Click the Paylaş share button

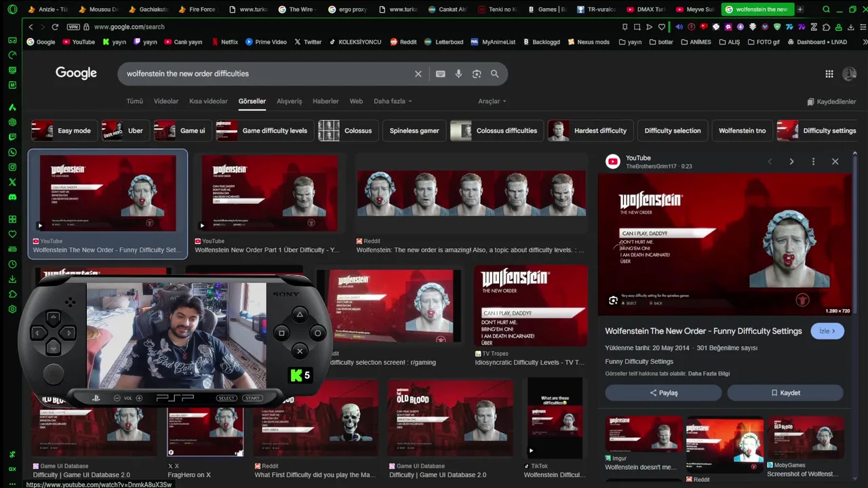click(663, 393)
